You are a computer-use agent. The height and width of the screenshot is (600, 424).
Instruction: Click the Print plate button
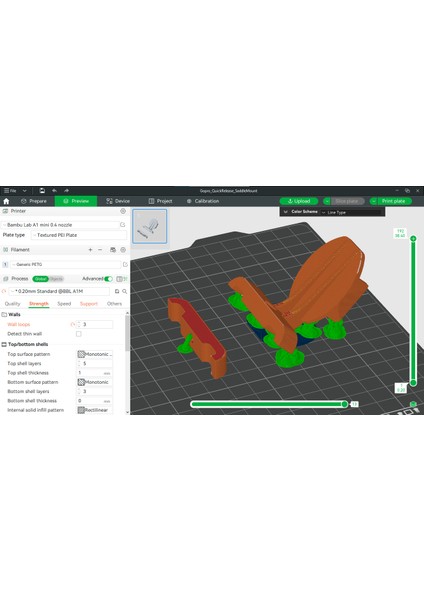click(393, 201)
